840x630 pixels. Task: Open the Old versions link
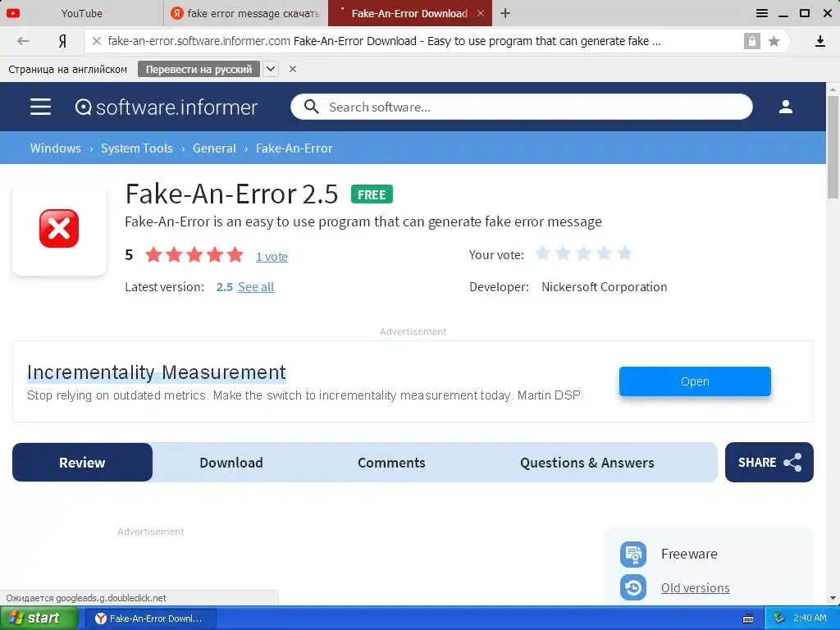coord(695,587)
